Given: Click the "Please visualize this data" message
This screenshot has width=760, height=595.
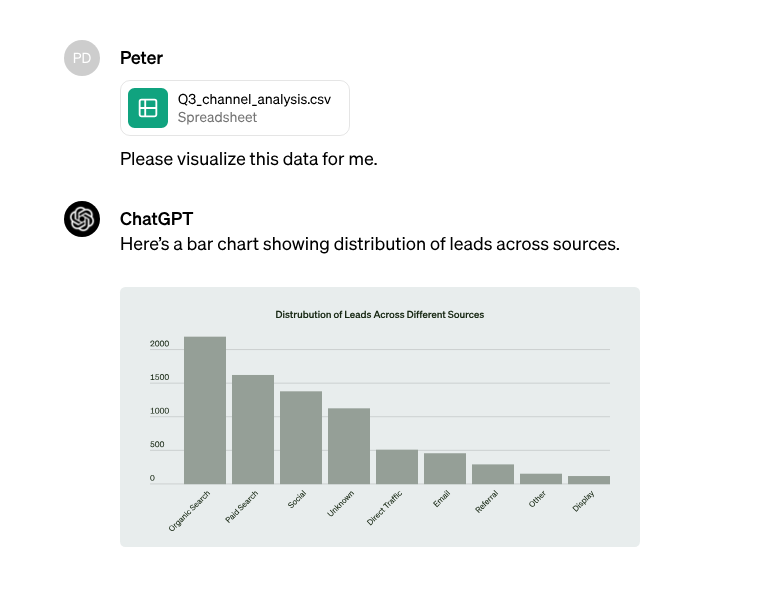Looking at the screenshot, I should pos(249,158).
